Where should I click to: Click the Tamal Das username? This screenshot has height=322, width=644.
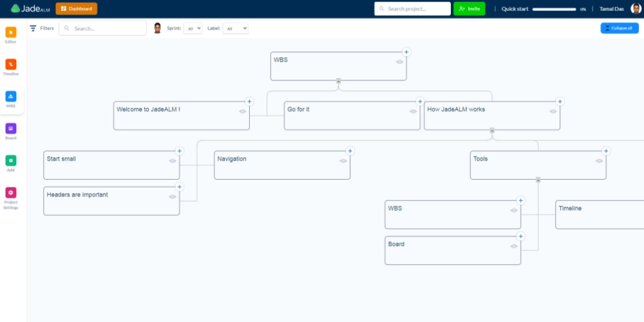tap(612, 8)
